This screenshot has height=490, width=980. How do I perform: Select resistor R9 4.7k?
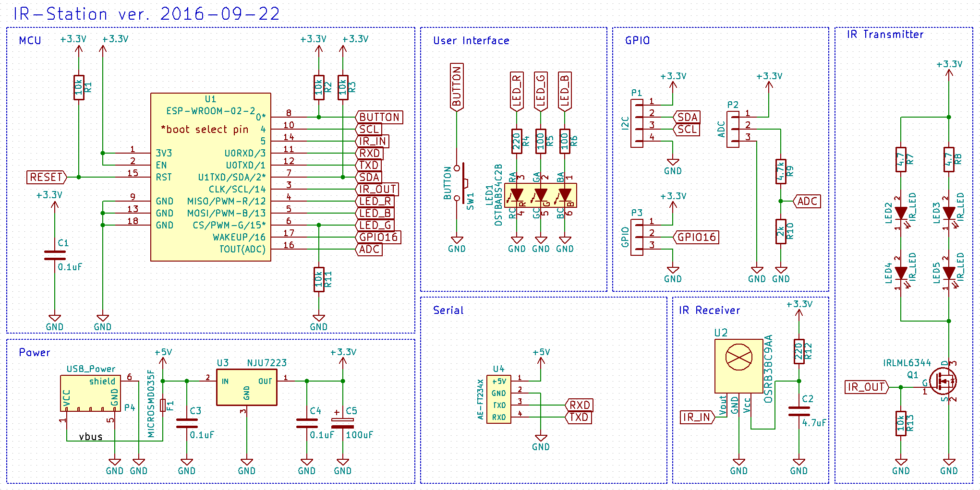coord(781,171)
